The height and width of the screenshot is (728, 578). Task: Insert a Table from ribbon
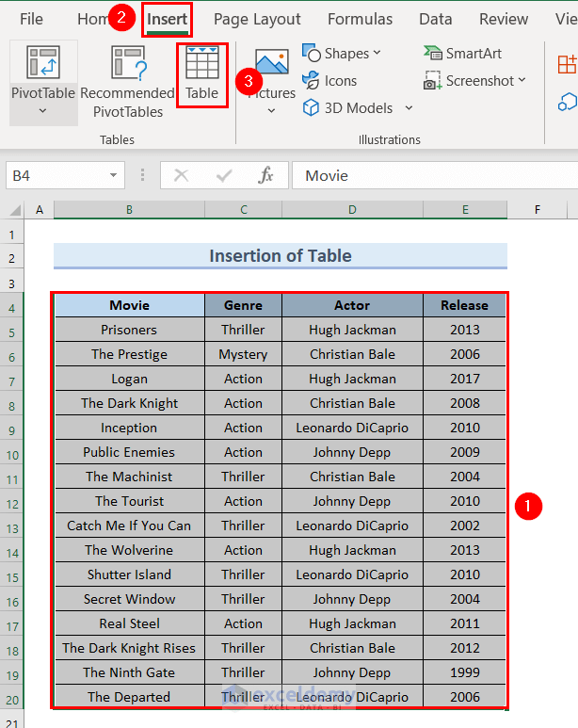pos(202,74)
